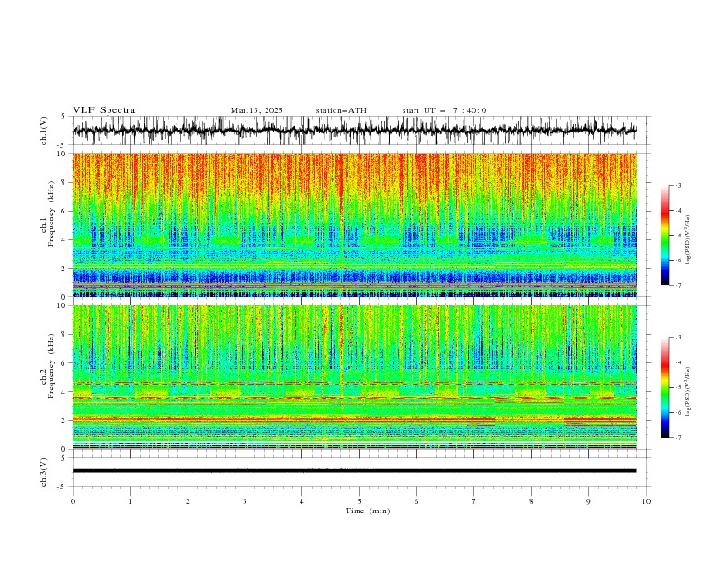Click the lower PSD color scale bar
Viewport: 728px width, 563px height.
point(665,387)
